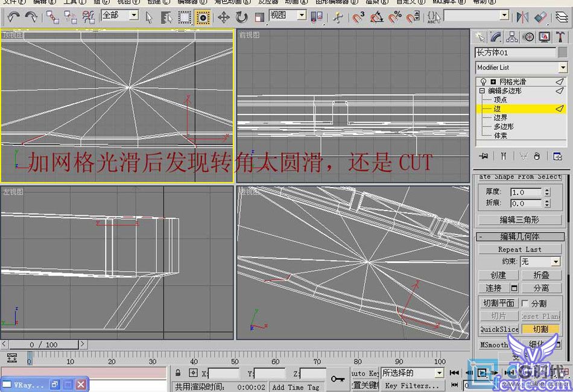Screen dimensions: 573x392
Task: Activate the Select and Move tool
Action: click(x=224, y=17)
